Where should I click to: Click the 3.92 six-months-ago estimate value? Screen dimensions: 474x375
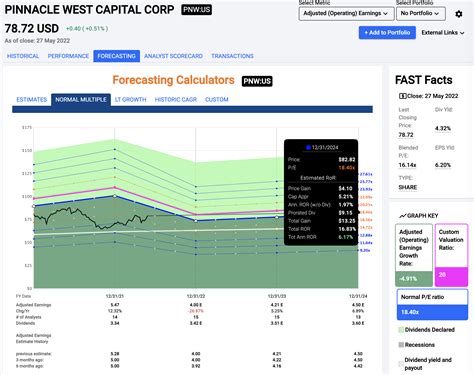tap(196, 366)
